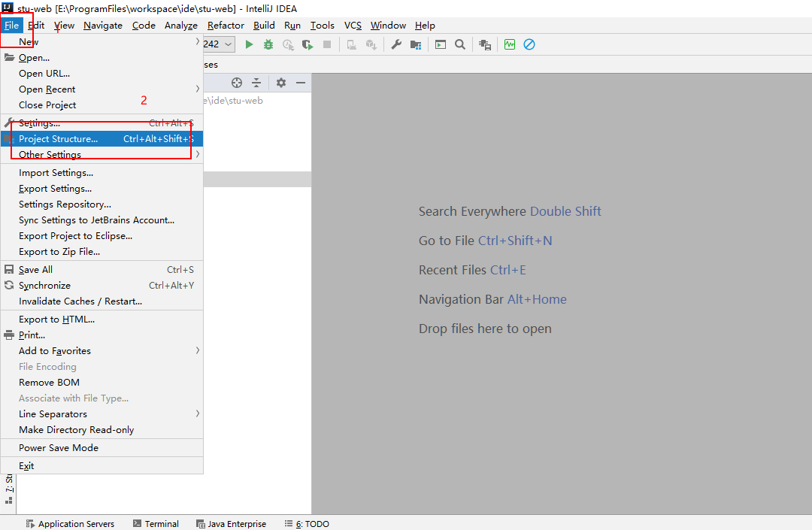Image resolution: width=812 pixels, height=530 pixels.
Task: Open Java Enterprise tool window
Action: [231, 524]
